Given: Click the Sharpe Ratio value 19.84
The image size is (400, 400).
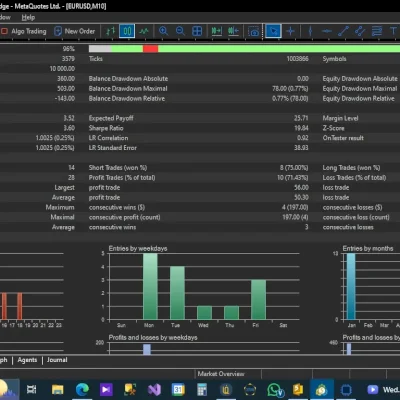Looking at the screenshot, I should click(301, 128).
